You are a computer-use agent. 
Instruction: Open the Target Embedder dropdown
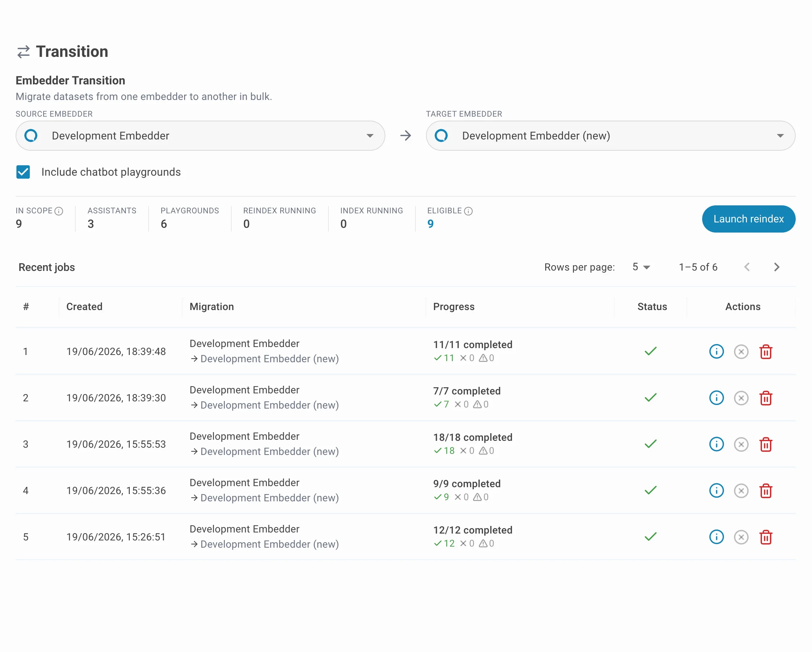610,135
